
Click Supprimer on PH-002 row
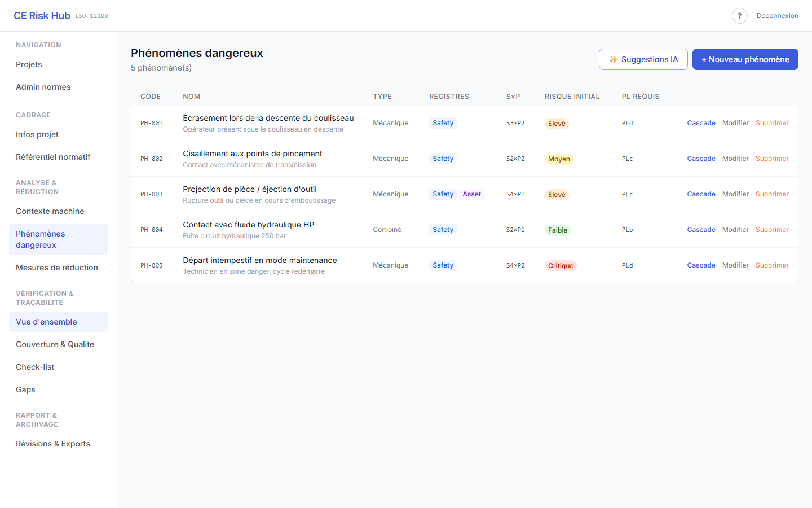pos(772,159)
